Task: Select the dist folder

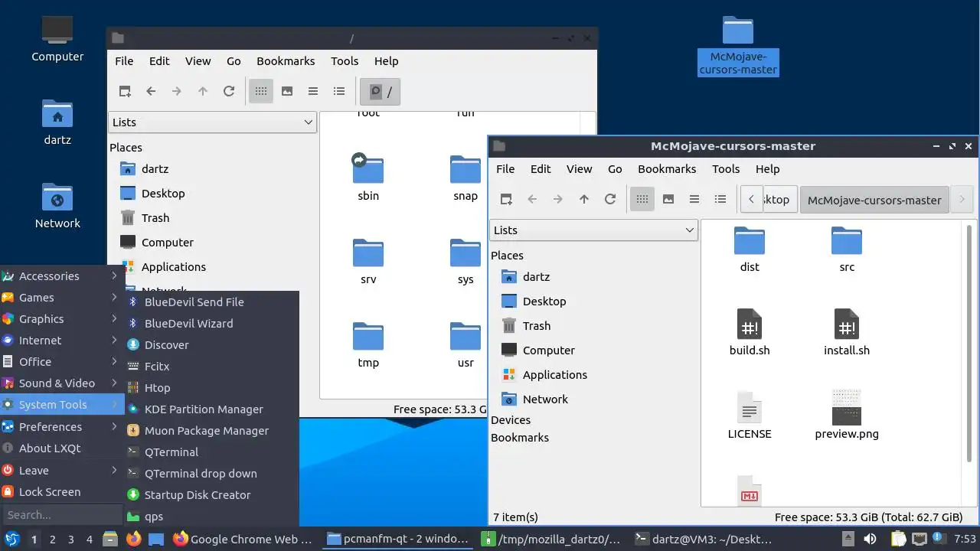Action: tap(750, 250)
